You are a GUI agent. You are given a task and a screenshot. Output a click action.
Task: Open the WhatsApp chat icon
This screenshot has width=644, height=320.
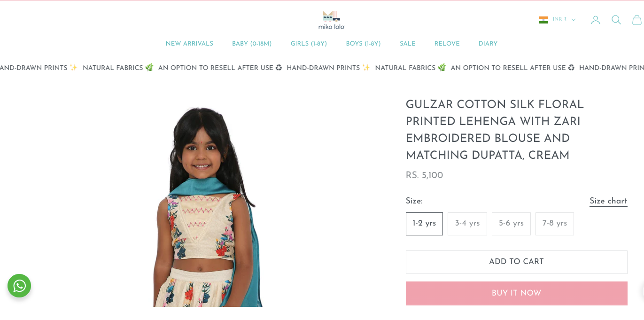(19, 286)
